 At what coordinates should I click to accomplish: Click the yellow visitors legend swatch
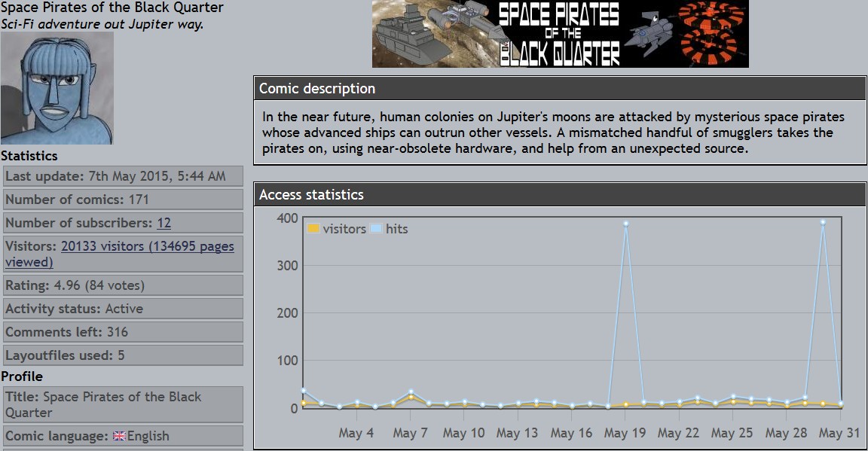tap(313, 229)
